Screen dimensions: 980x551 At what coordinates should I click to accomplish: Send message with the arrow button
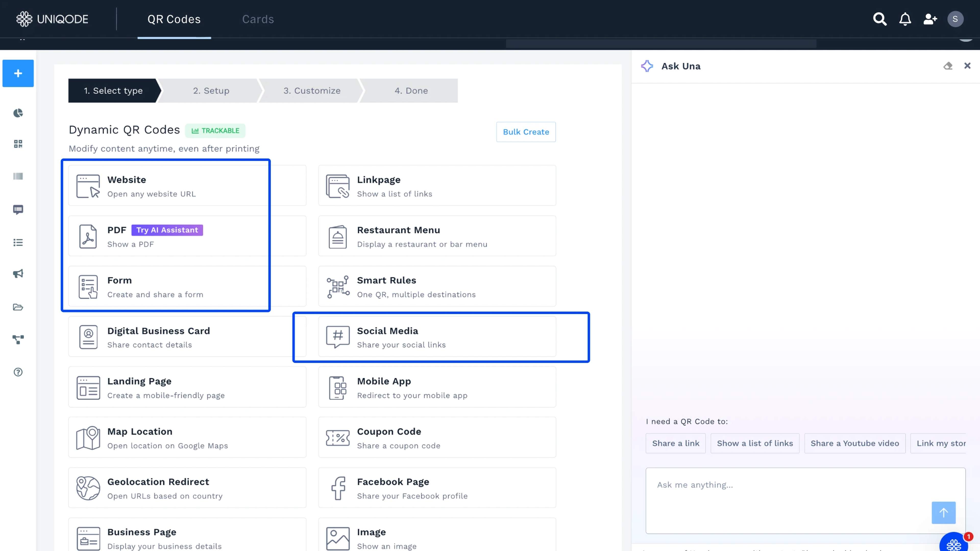click(944, 512)
